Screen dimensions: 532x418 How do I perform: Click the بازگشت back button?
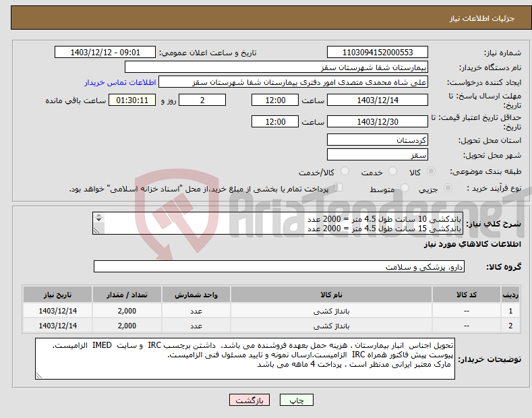pyautogui.click(x=249, y=400)
